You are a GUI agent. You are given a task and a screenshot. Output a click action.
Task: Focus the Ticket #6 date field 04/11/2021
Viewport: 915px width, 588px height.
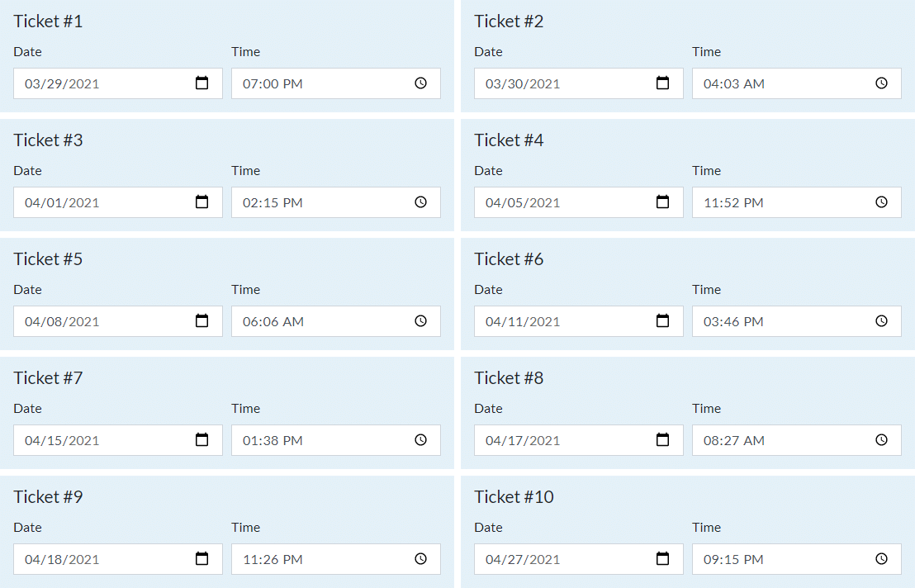[x=579, y=321]
